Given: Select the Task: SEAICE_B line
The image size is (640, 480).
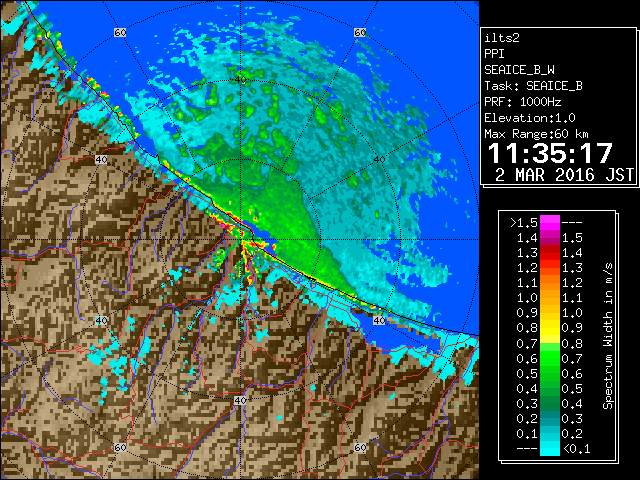Looking at the screenshot, I should coord(533,86).
